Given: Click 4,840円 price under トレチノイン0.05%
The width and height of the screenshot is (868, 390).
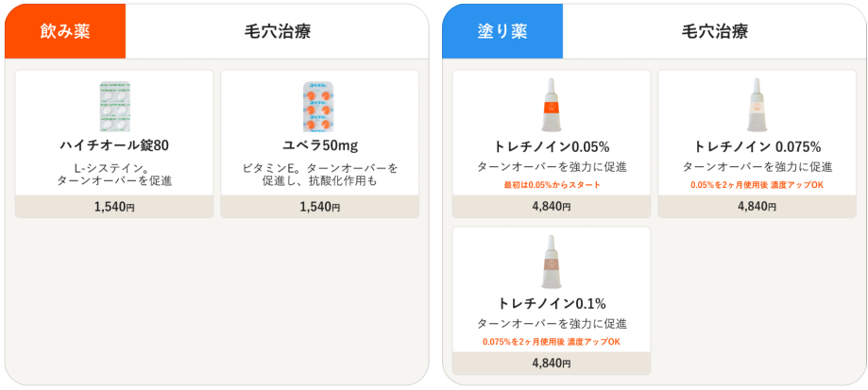Looking at the screenshot, I should pos(552,207).
